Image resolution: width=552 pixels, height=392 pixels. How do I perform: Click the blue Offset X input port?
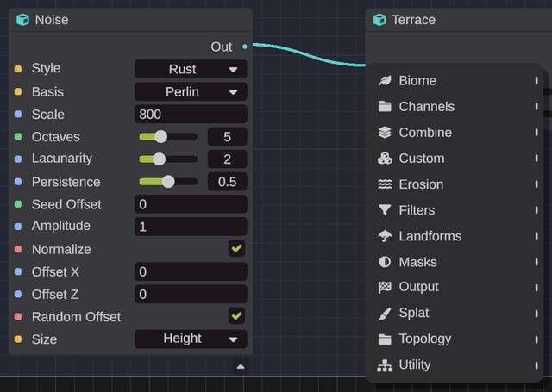(18, 271)
